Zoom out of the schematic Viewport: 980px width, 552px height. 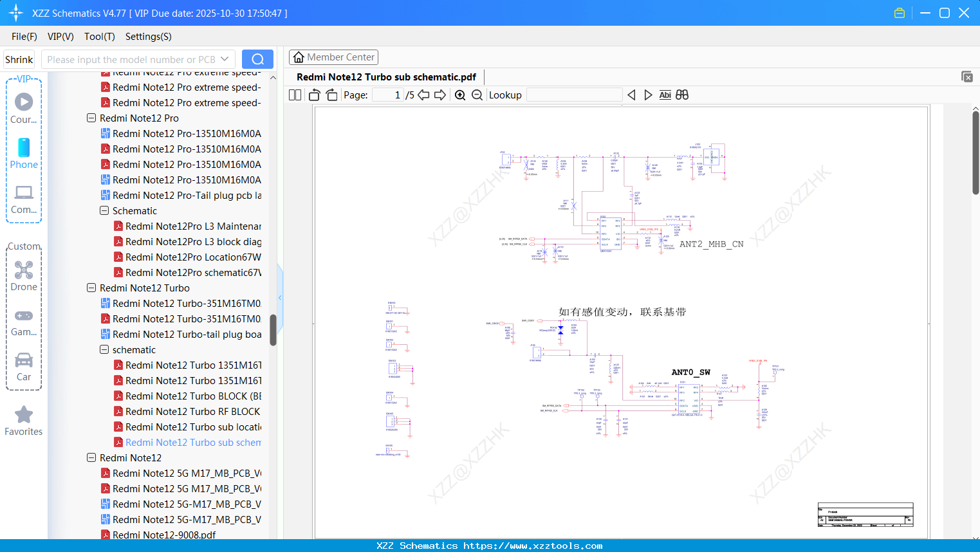pos(477,95)
